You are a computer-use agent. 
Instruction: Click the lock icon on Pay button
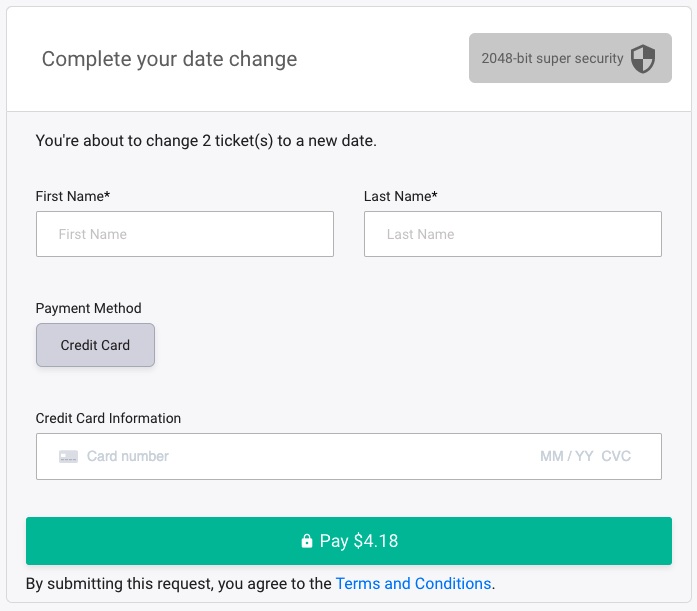[307, 542]
